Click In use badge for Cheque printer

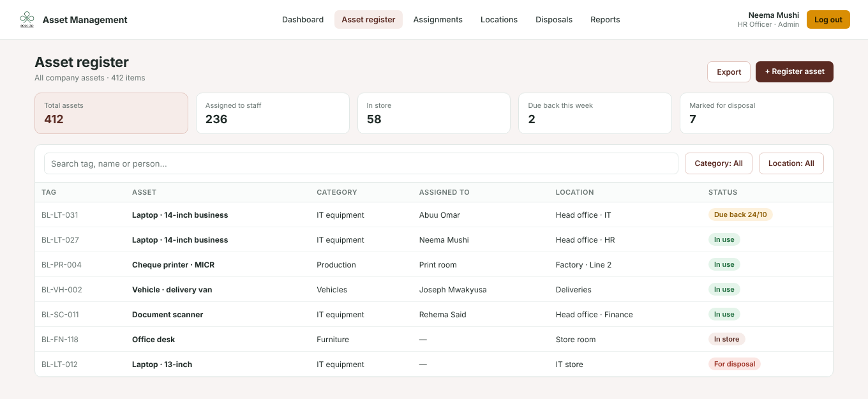724,265
